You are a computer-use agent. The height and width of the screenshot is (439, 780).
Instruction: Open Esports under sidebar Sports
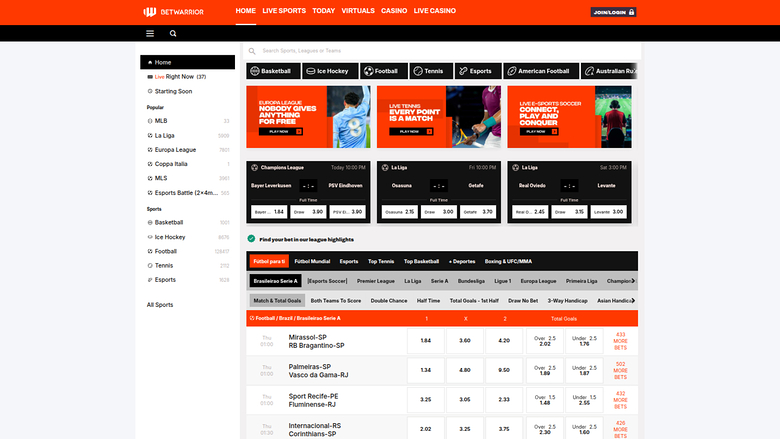click(x=188, y=279)
